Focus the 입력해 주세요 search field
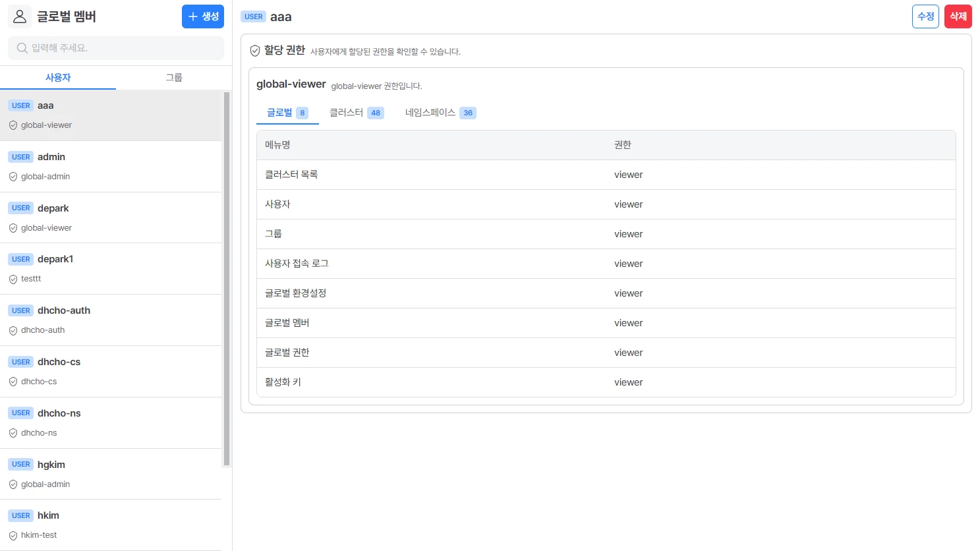The image size is (980, 551). 116,48
